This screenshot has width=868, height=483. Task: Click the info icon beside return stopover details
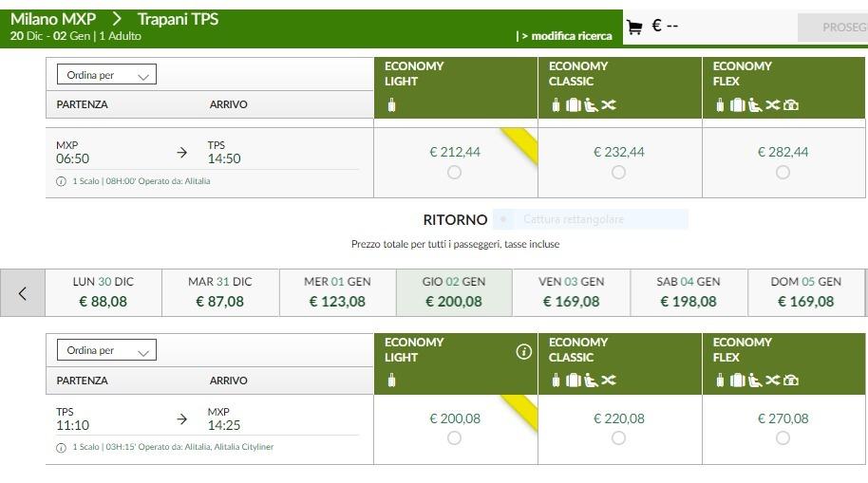pyautogui.click(x=62, y=447)
